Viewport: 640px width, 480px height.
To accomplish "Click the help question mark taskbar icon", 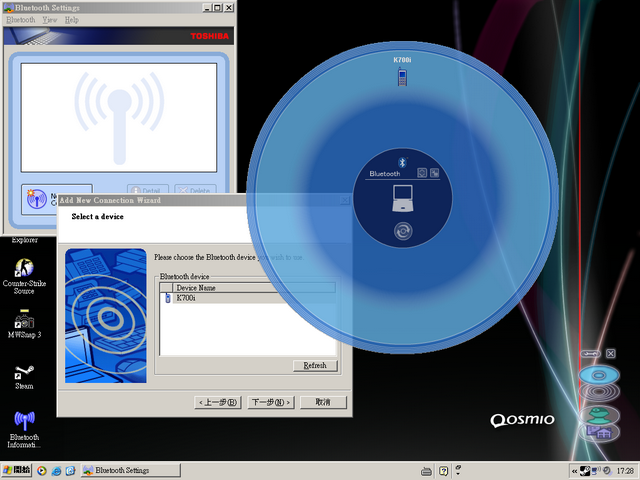I will point(443,471).
